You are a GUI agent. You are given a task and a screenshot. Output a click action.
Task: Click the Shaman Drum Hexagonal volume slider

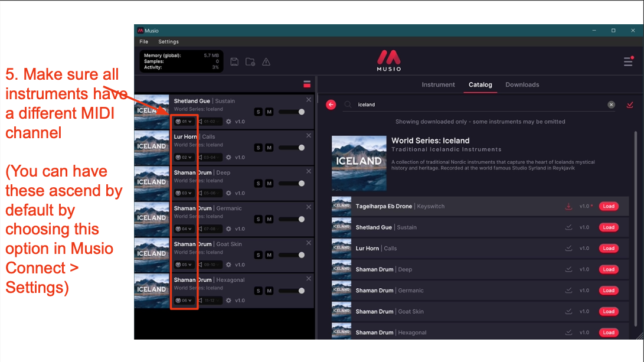pos(292,291)
